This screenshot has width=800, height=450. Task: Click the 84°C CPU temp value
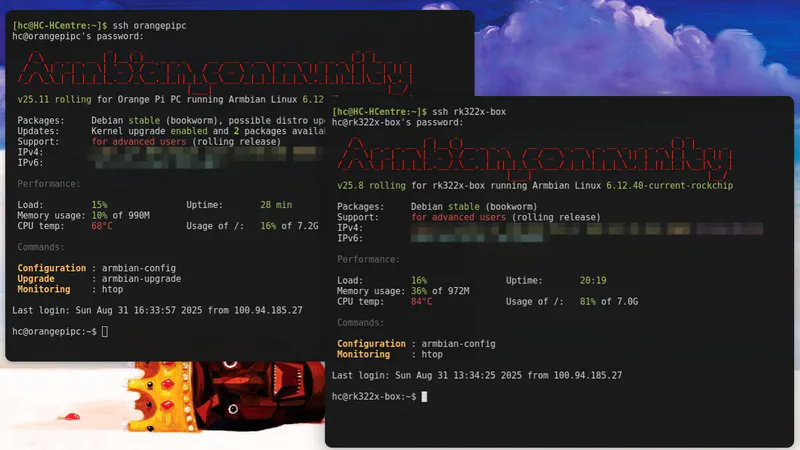click(x=421, y=301)
